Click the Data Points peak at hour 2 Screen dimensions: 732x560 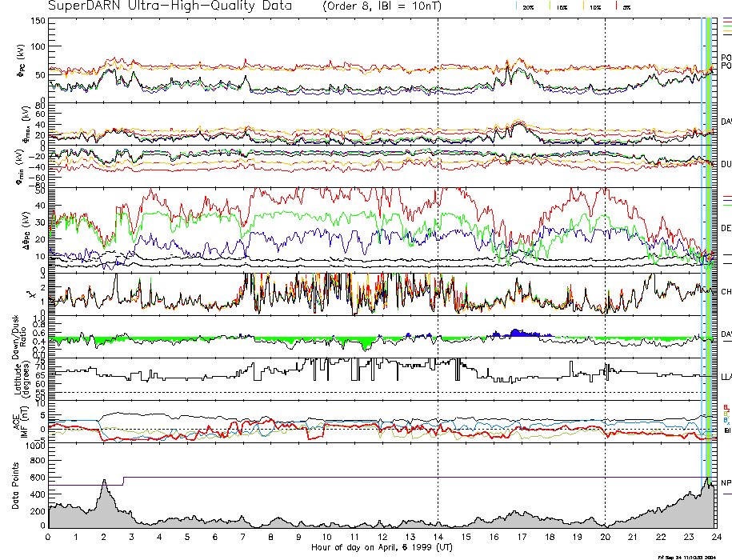coord(104,482)
